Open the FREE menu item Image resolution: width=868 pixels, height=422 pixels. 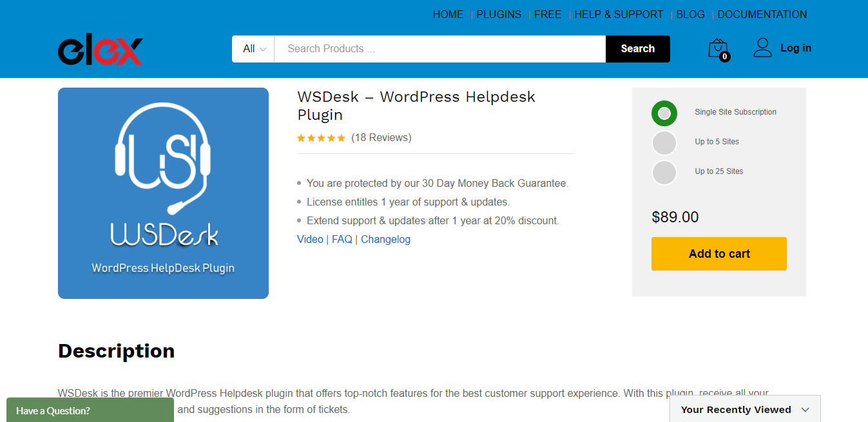(x=548, y=14)
